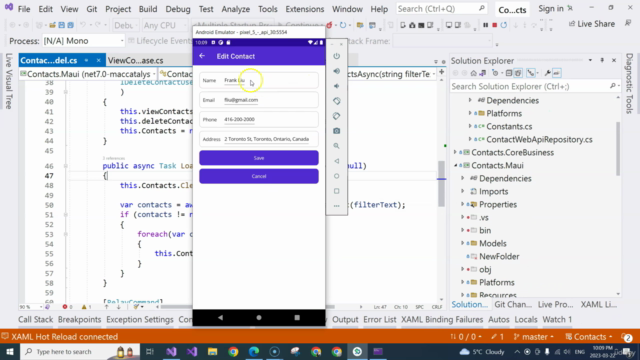Tap the Save button in emulator

259,158
